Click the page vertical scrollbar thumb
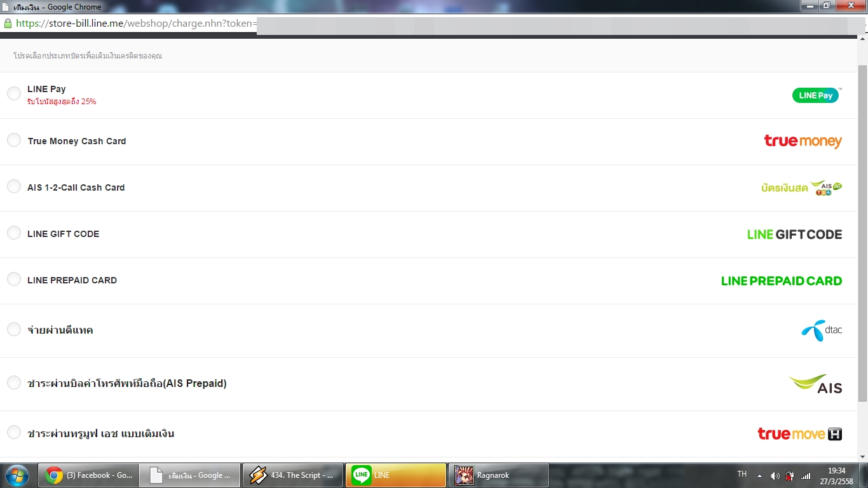The image size is (868, 488). point(862,233)
